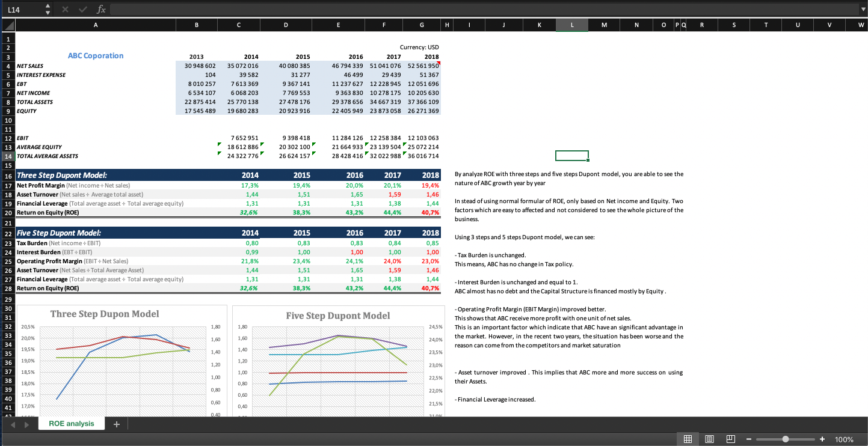868x446 pixels.
Task: Select the 2014 net profit margin 17,3%
Action: [250, 186]
